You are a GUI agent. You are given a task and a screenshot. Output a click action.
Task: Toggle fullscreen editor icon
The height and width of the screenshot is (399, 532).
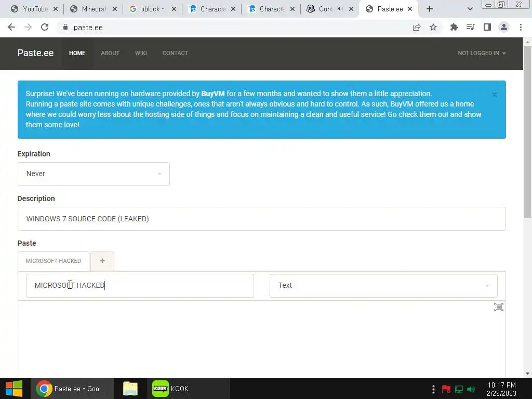click(x=498, y=307)
